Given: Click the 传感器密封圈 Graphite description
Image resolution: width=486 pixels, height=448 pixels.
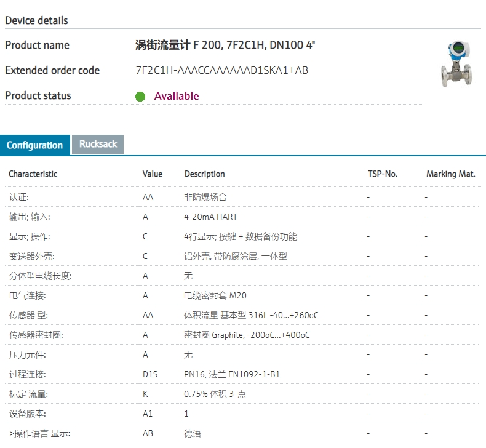Looking at the screenshot, I should [x=247, y=335].
